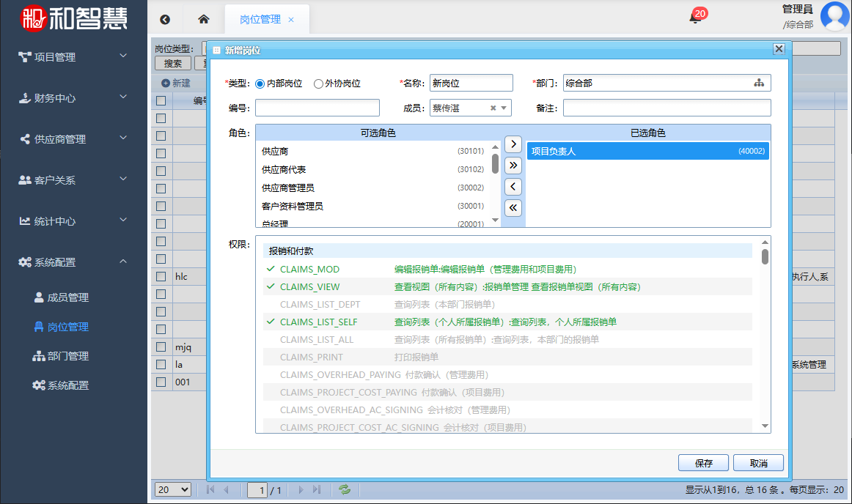Toggle the CLAIMS_VIEW permission
The image size is (852, 504).
pyautogui.click(x=507, y=286)
